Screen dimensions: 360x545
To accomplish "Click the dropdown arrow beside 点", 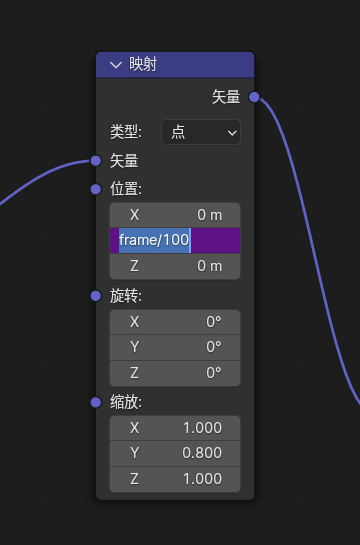I will pyautogui.click(x=232, y=132).
